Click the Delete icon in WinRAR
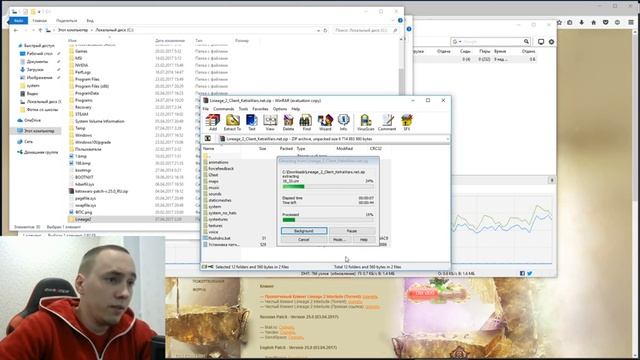Screen dimensions: 640x360 [289, 122]
